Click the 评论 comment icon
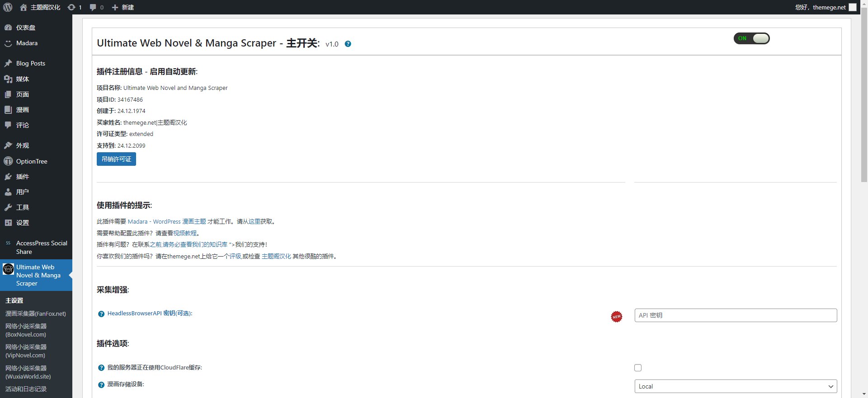This screenshot has width=868, height=398. click(8, 125)
